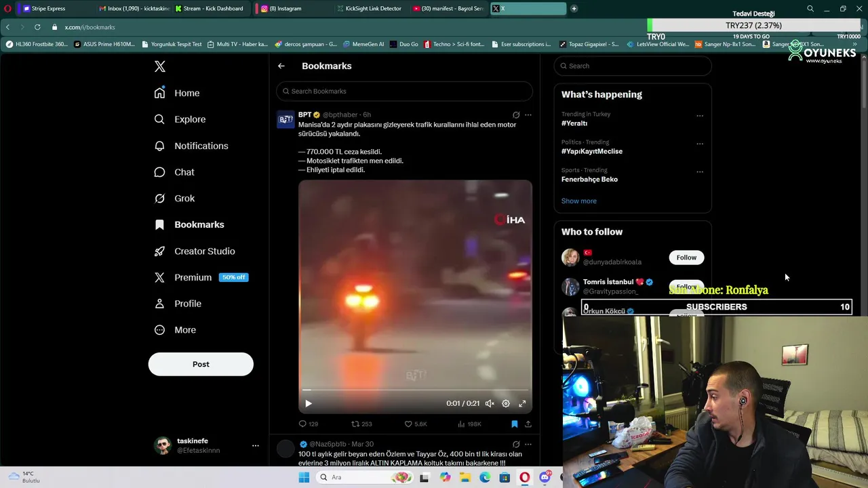Screen dimensions: 868x488
Task: Click the X logo in the sidebar
Action: click(x=160, y=66)
